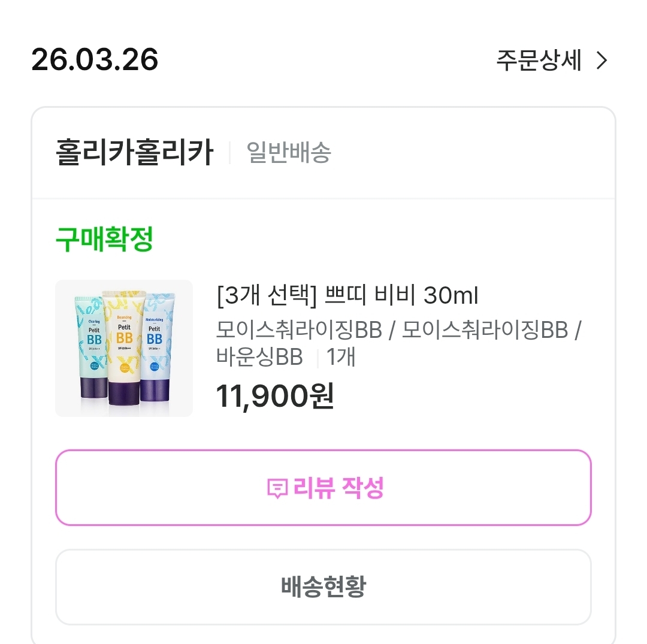Click the second 모이스춰라이징BB option text
The image size is (647, 644).
484,329
